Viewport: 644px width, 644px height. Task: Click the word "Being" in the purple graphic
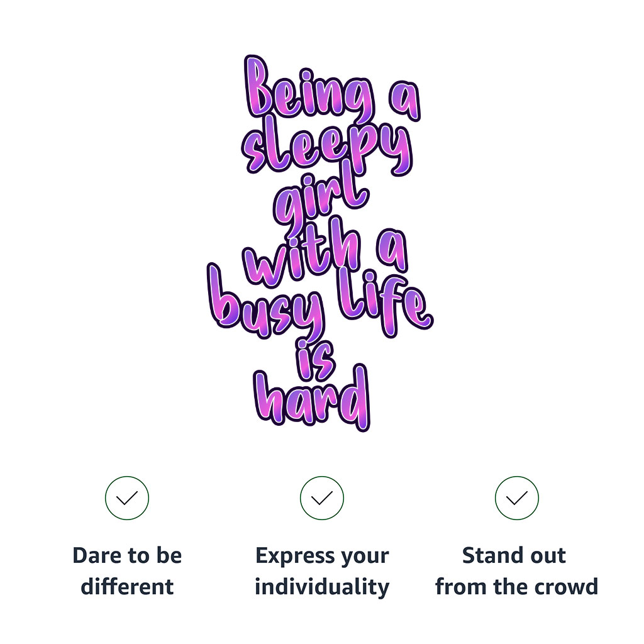click(308, 94)
